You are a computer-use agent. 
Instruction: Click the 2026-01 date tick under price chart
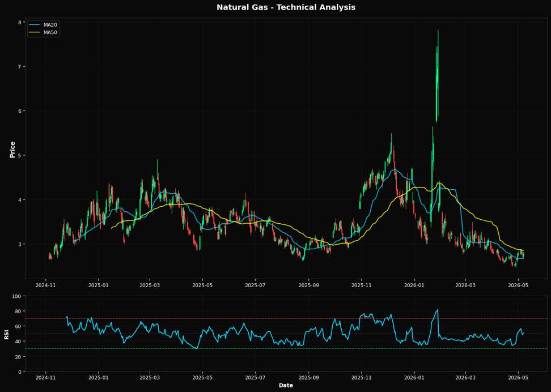pos(414,285)
